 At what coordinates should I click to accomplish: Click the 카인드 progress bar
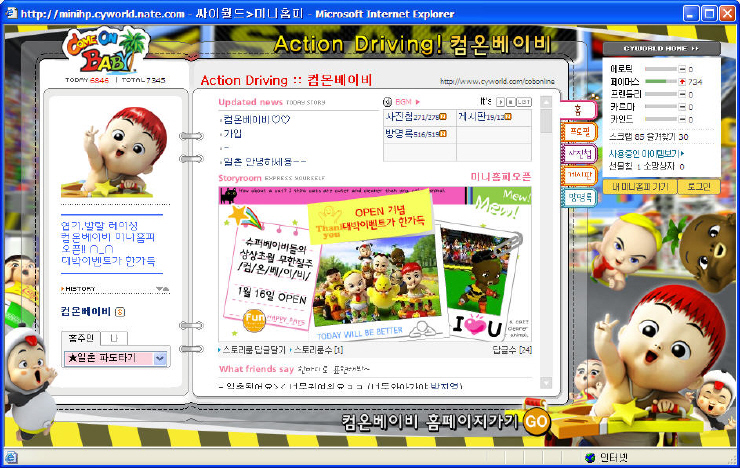661,119
